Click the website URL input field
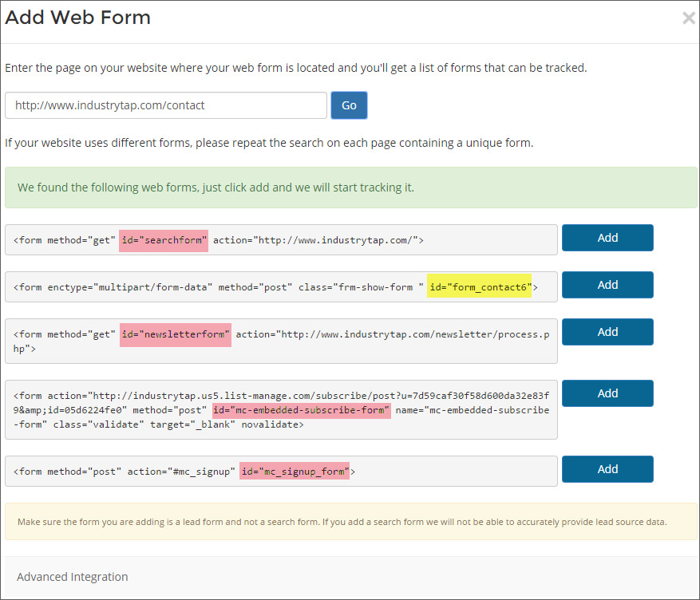Viewport: 700px width, 600px height. (166, 105)
